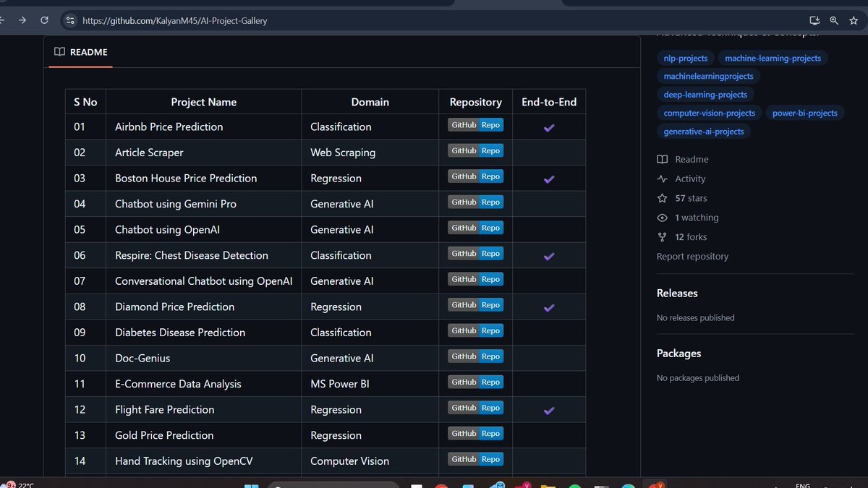Bookmark this page with the star icon

point(854,20)
